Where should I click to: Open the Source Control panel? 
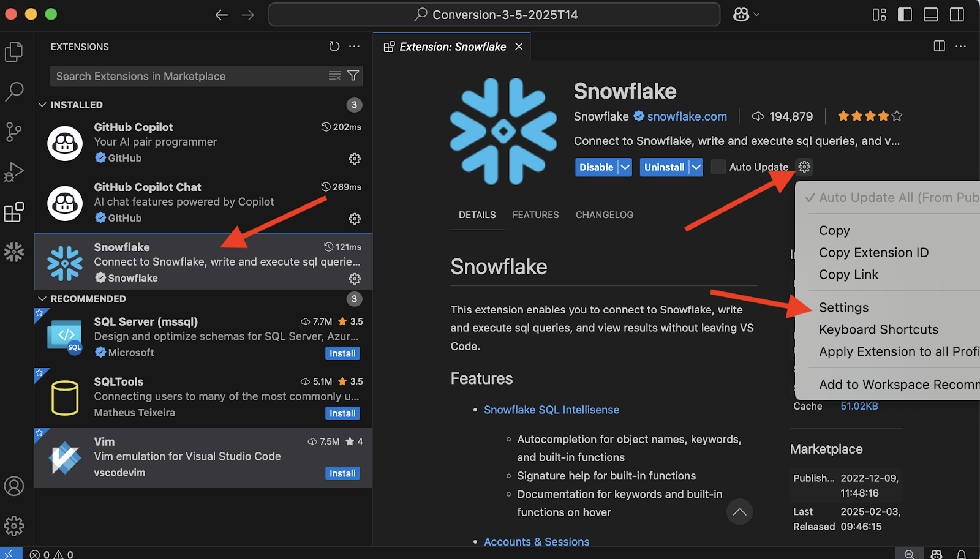14,132
